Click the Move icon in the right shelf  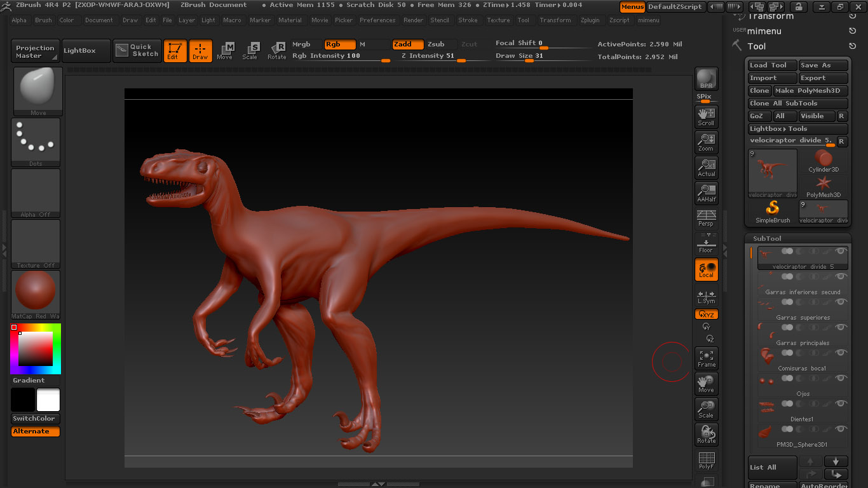click(706, 383)
